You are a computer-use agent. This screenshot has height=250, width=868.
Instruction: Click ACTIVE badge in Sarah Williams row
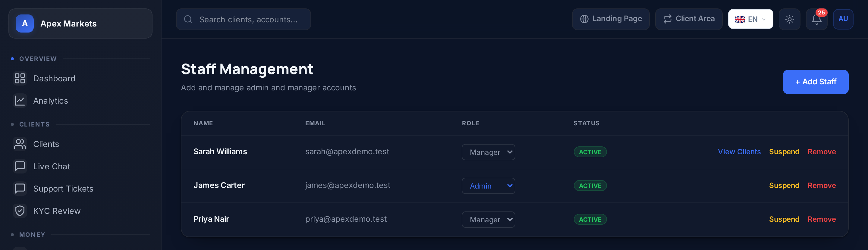[590, 152]
